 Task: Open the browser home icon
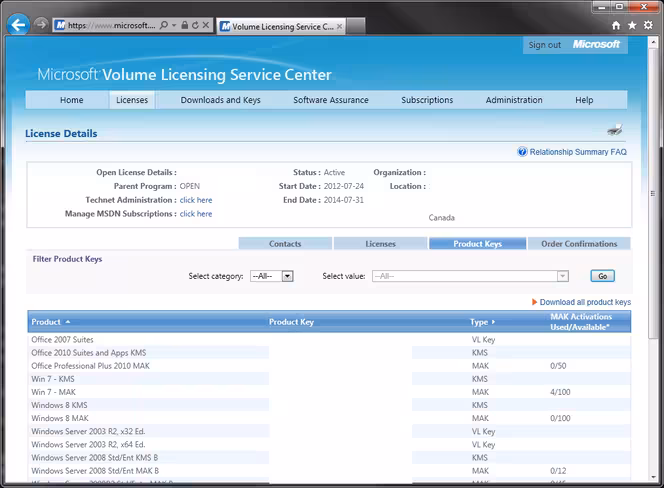click(x=616, y=25)
